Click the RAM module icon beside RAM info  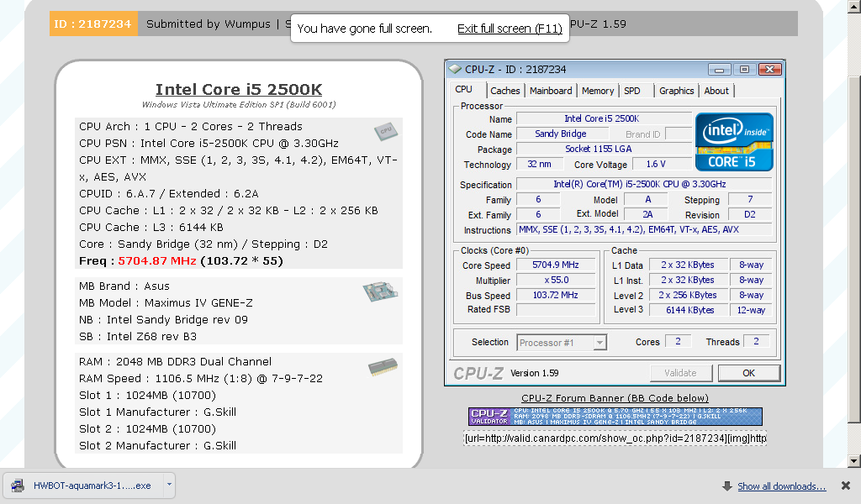coord(383,366)
